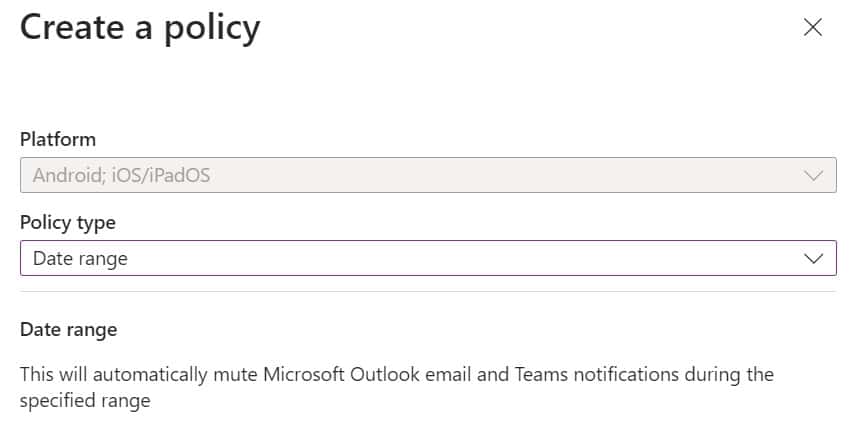Click the divider line below Policy type
The height and width of the screenshot is (434, 866).
tap(428, 292)
